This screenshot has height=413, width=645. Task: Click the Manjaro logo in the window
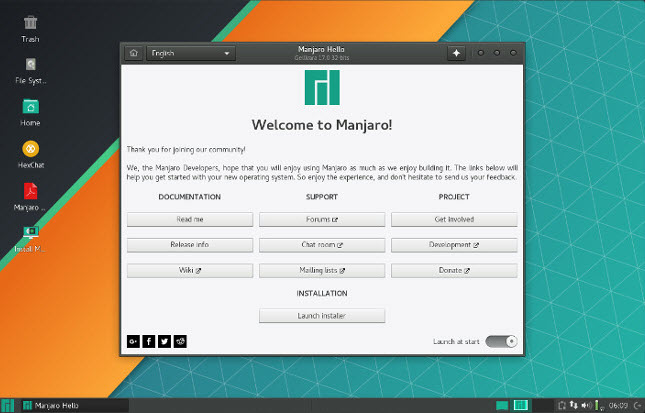[322, 87]
